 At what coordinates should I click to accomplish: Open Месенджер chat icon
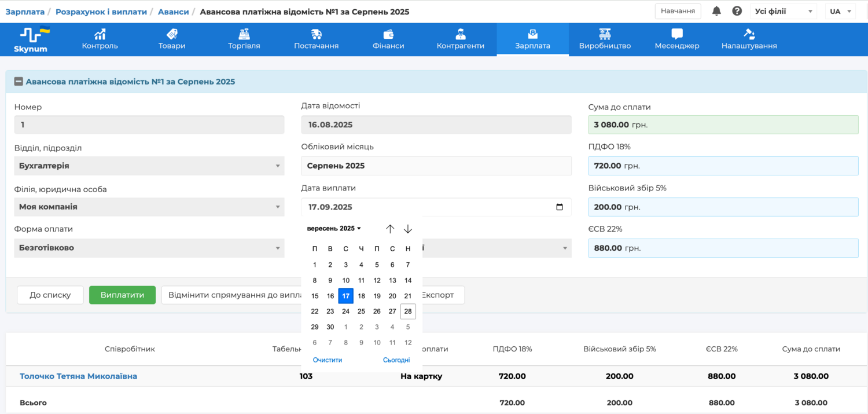click(x=677, y=34)
